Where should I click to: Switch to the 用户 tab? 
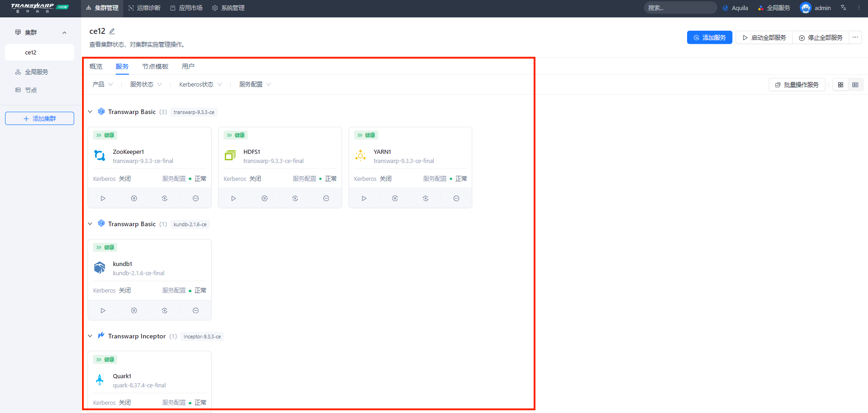pyautogui.click(x=188, y=66)
